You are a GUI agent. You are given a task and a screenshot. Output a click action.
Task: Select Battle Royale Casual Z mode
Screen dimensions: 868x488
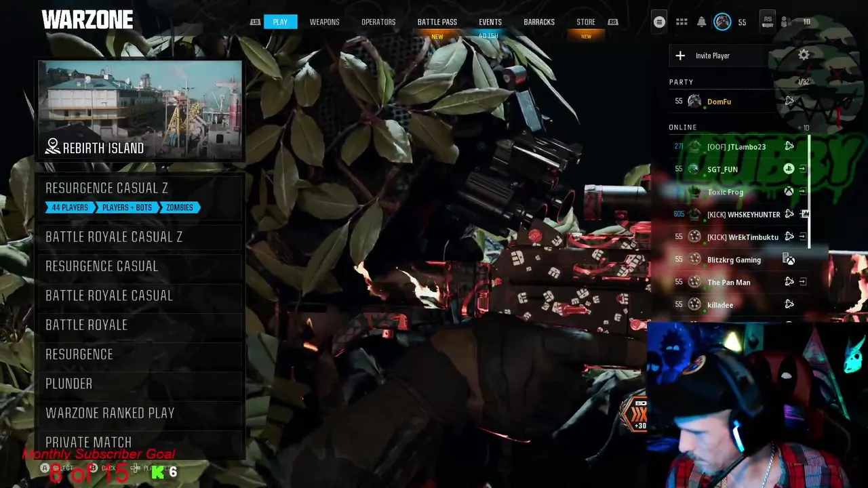[140, 237]
